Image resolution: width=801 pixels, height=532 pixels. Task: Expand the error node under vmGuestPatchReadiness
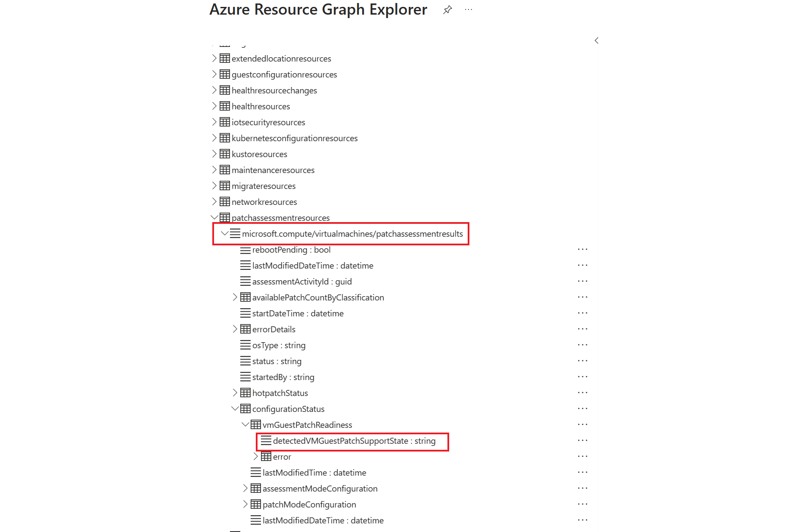(x=255, y=456)
